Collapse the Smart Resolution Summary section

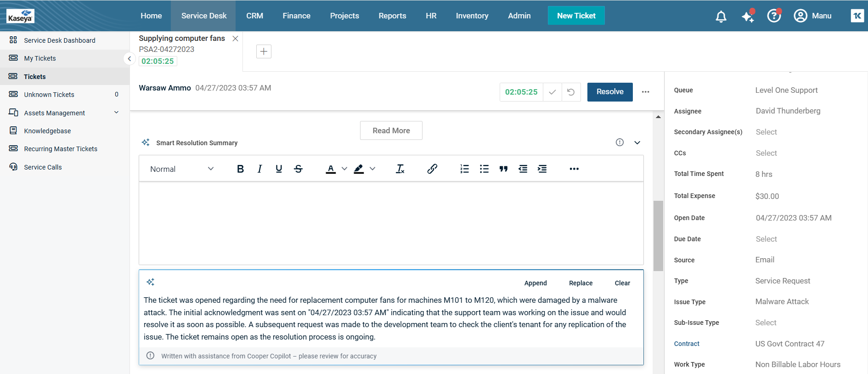pyautogui.click(x=637, y=143)
